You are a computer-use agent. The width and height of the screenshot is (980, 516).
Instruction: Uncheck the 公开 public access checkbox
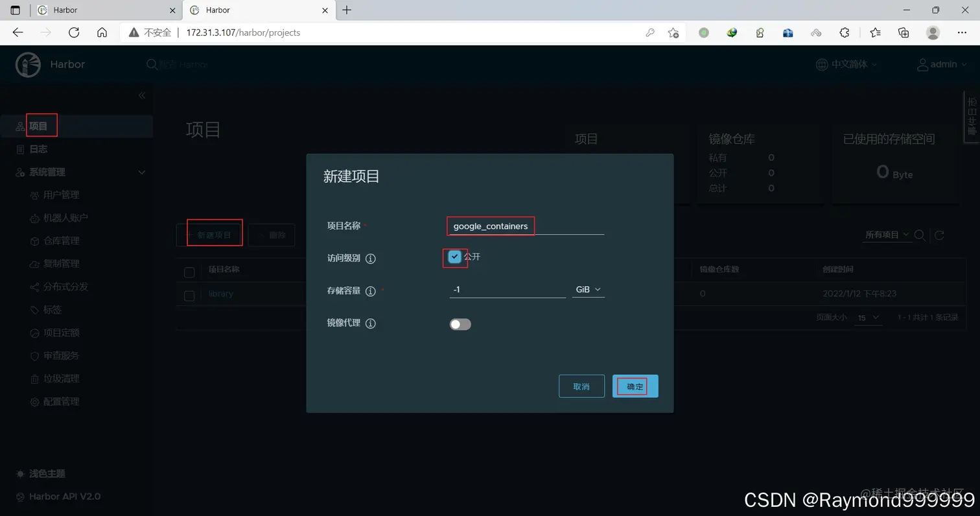[454, 257]
